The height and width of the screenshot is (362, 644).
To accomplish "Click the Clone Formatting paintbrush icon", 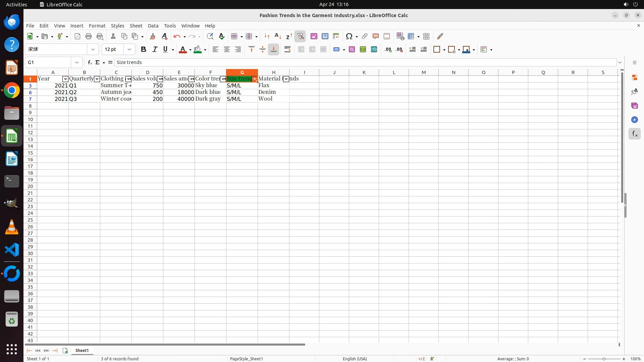I will [x=153, y=36].
